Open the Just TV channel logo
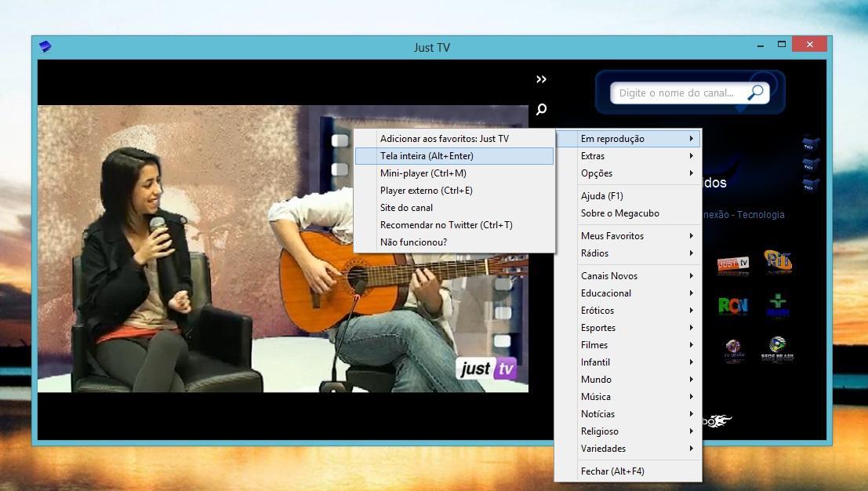868x491 pixels. tap(733, 264)
